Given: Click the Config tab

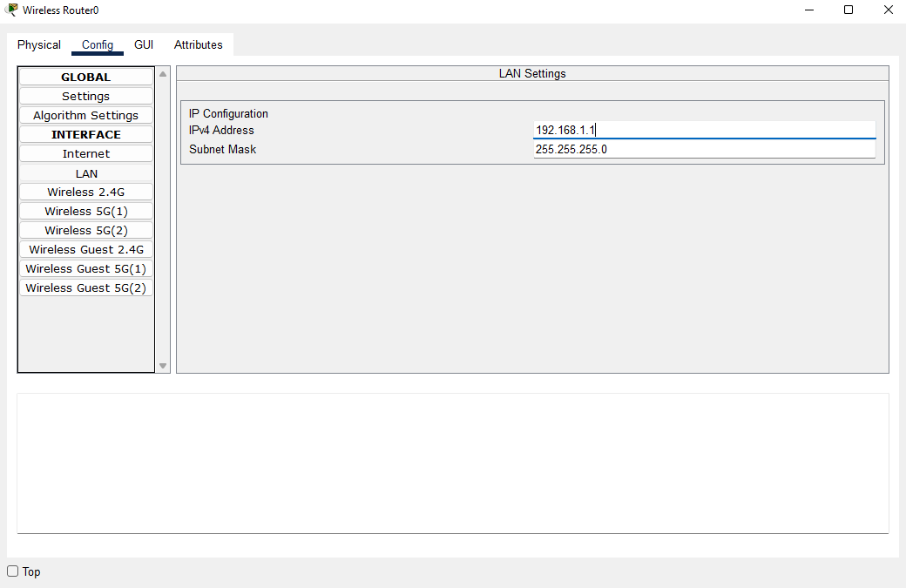Looking at the screenshot, I should (98, 44).
